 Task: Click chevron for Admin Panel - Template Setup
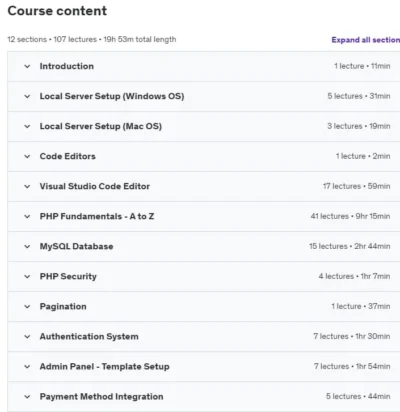pyautogui.click(x=27, y=366)
